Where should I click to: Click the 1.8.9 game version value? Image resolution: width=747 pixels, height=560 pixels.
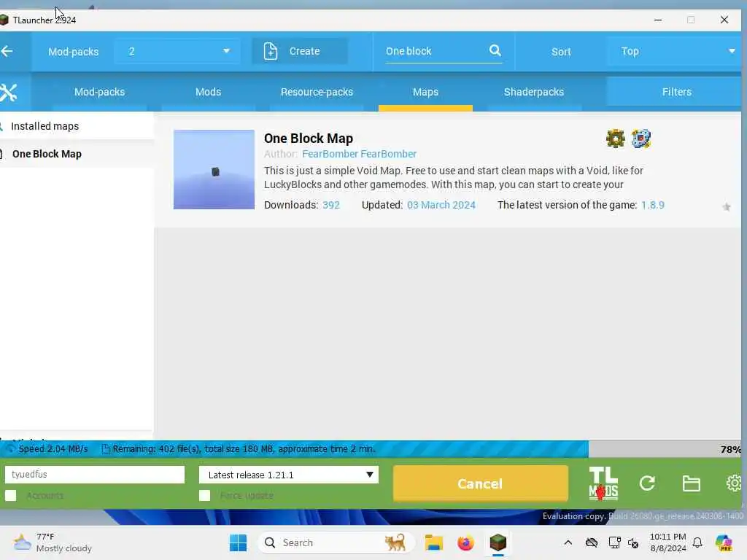click(x=653, y=205)
